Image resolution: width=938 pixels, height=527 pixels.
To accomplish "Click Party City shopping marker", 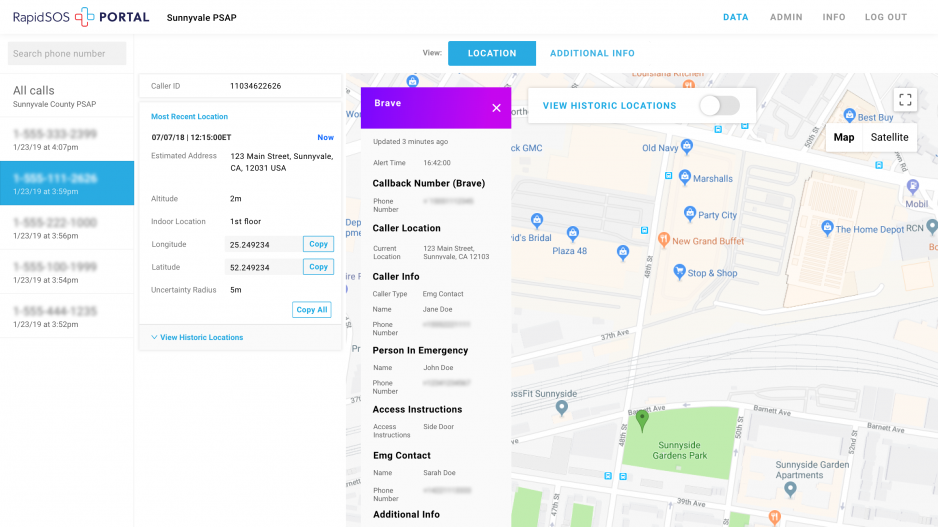I will (x=690, y=213).
